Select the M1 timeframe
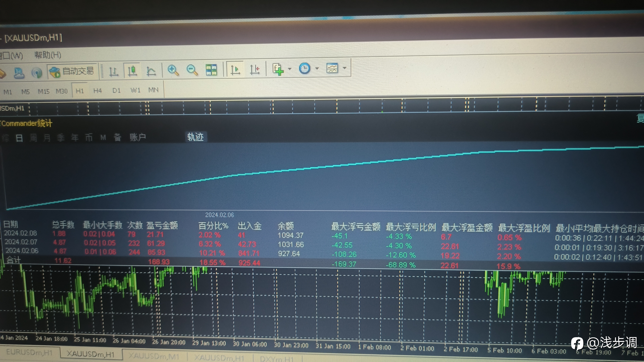The image size is (644, 362). [x=8, y=92]
